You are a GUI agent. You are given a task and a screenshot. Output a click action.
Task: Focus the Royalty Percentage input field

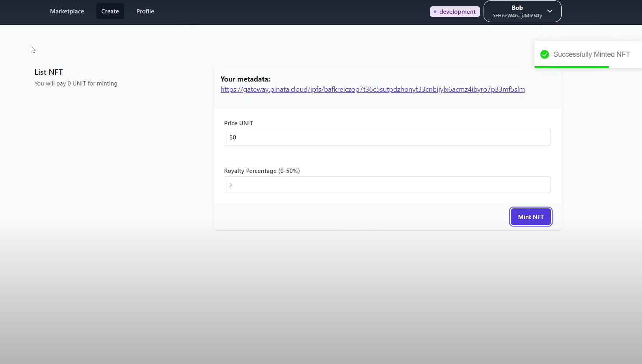click(x=387, y=185)
